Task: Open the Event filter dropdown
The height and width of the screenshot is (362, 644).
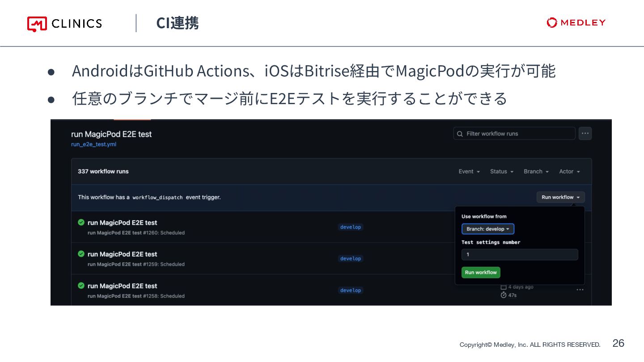Action: [x=469, y=172]
